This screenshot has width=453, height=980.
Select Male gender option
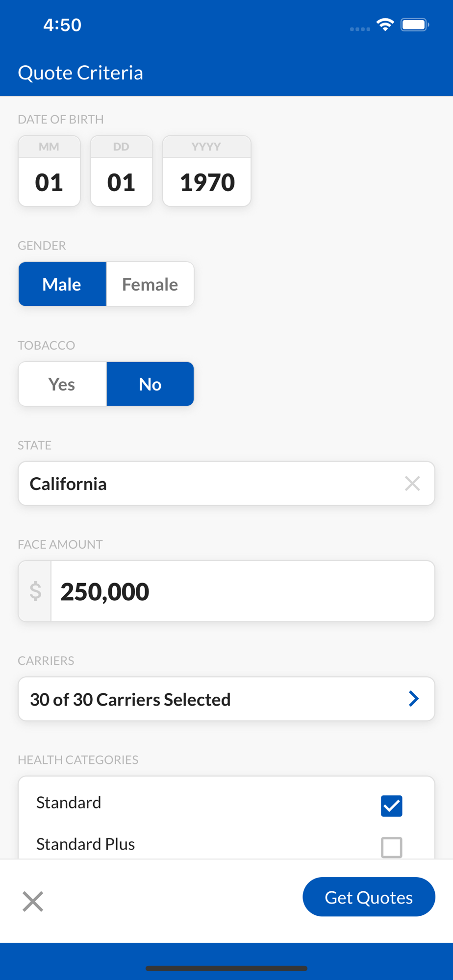click(62, 284)
